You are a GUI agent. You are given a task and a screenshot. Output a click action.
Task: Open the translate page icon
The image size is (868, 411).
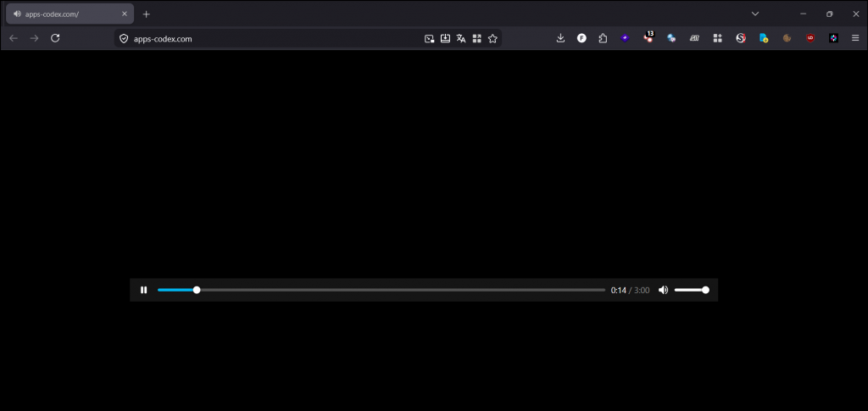point(461,38)
